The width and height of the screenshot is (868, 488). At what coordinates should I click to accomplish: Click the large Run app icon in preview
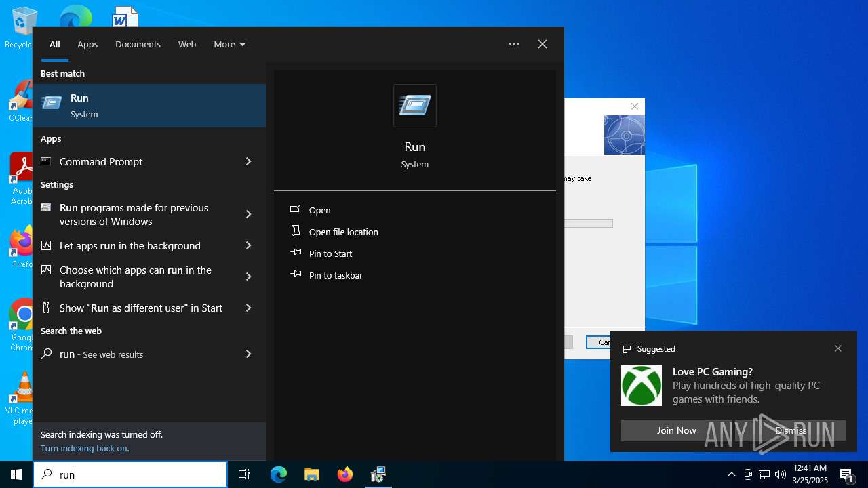click(415, 106)
